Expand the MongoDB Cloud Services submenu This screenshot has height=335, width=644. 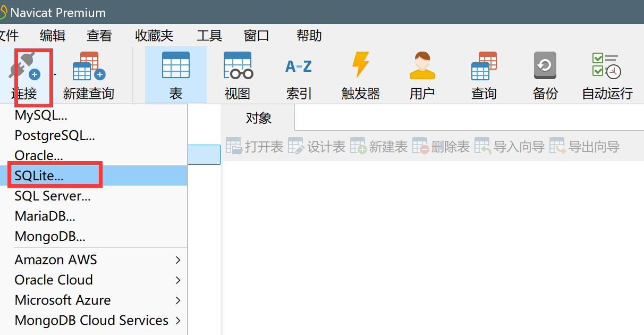click(x=95, y=320)
